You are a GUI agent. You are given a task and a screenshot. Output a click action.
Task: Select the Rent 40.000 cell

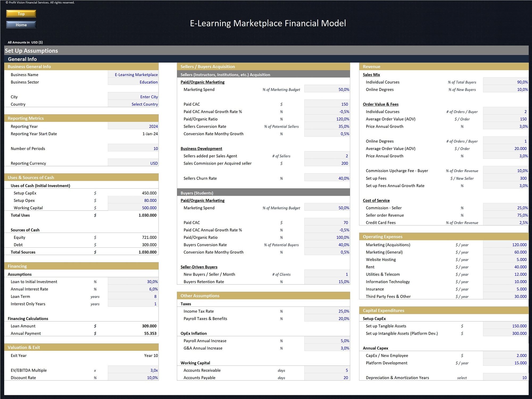506,267
